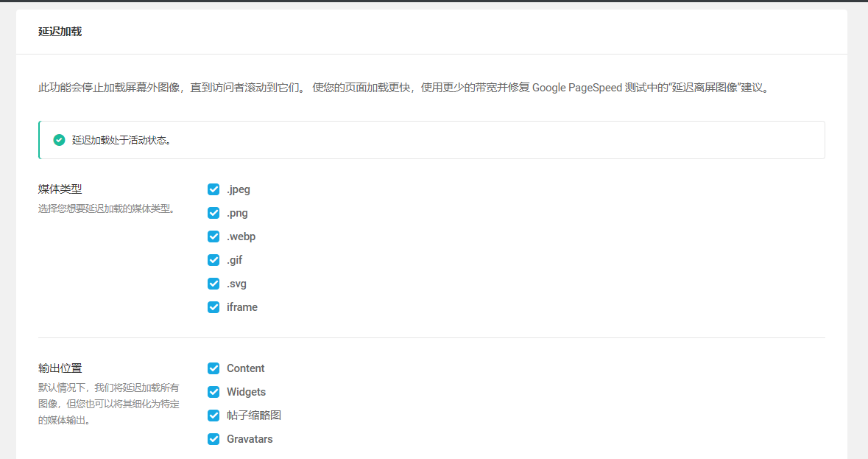Disable lazy loading for Widgets
The width and height of the screenshot is (868, 459).
click(x=213, y=392)
